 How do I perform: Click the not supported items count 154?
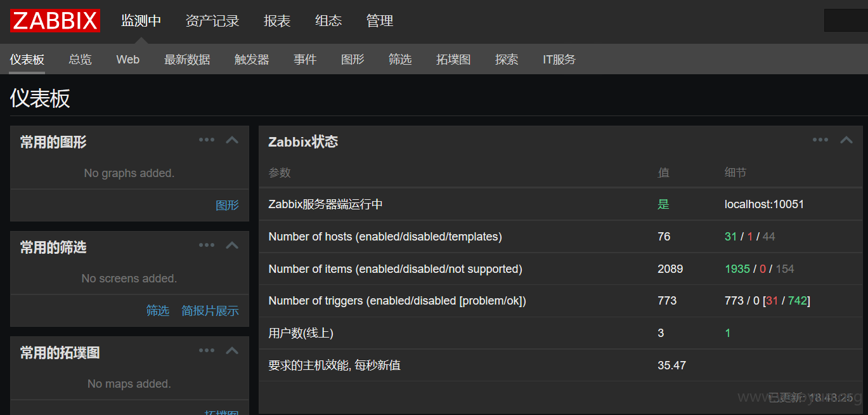click(785, 269)
